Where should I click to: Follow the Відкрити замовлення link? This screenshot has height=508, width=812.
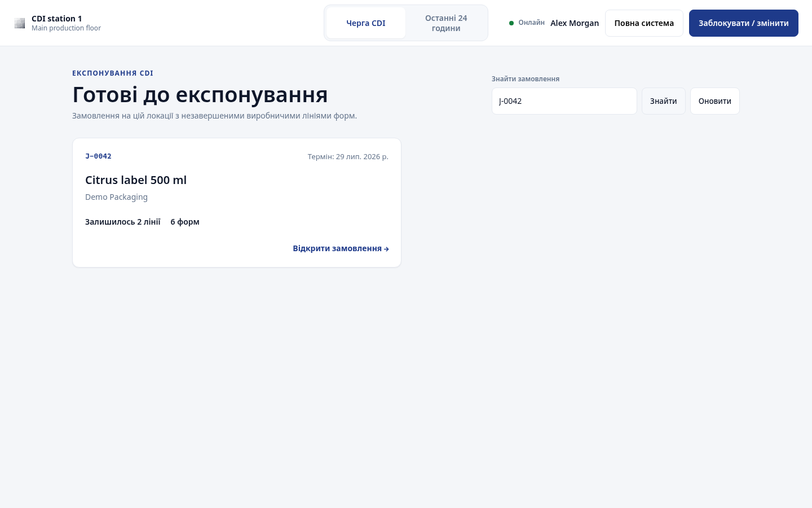pos(341,248)
